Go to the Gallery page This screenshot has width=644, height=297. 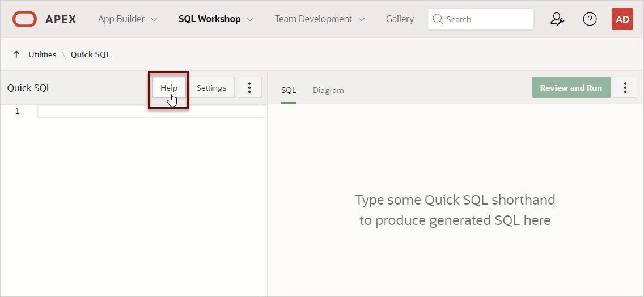pyautogui.click(x=400, y=19)
